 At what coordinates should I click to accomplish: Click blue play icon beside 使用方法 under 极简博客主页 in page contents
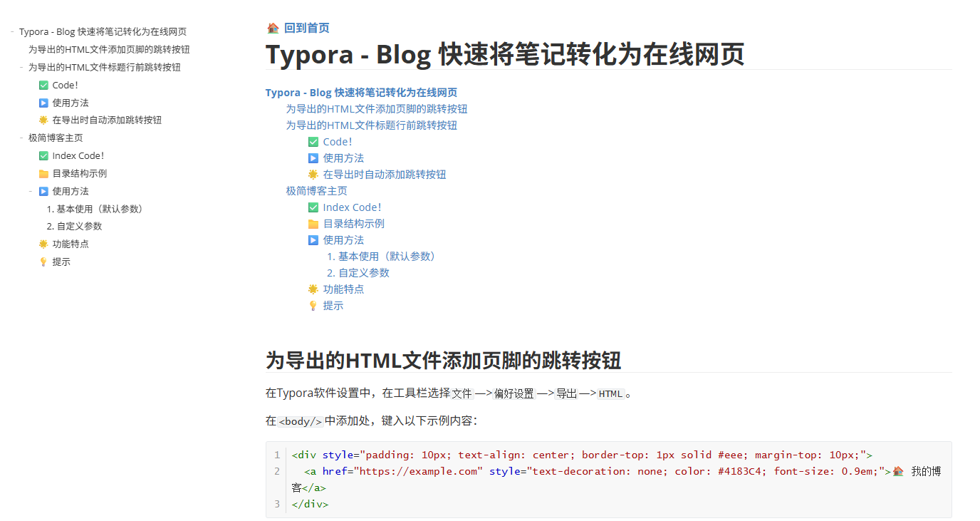click(x=313, y=240)
